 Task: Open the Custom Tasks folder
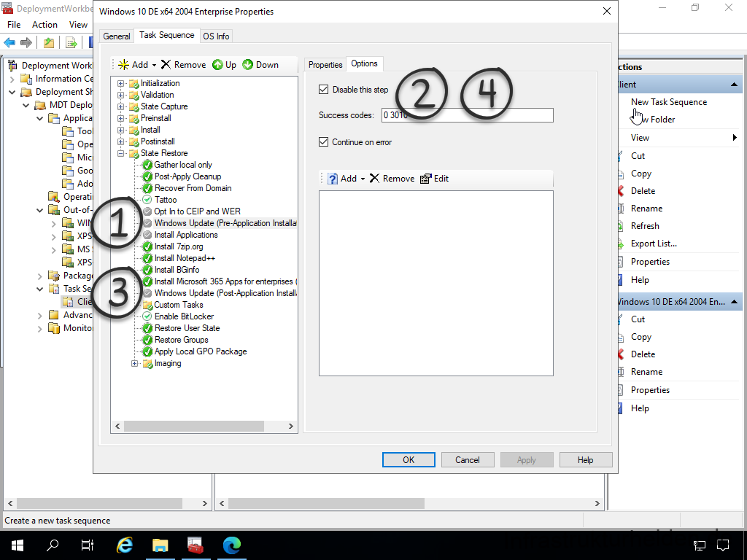pyautogui.click(x=179, y=305)
